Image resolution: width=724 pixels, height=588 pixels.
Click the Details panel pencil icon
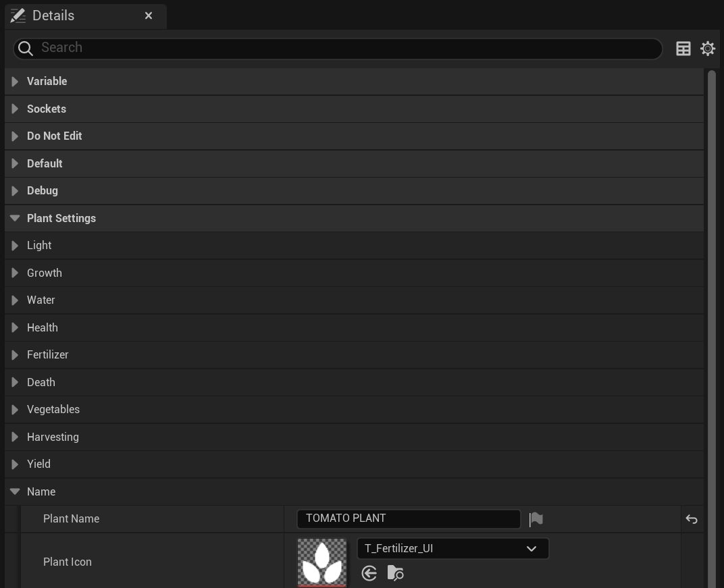click(18, 16)
